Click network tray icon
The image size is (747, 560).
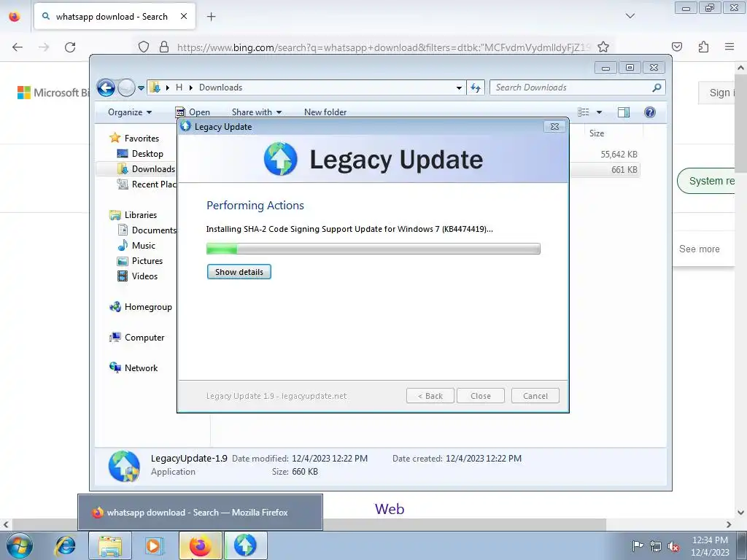pyautogui.click(x=656, y=547)
